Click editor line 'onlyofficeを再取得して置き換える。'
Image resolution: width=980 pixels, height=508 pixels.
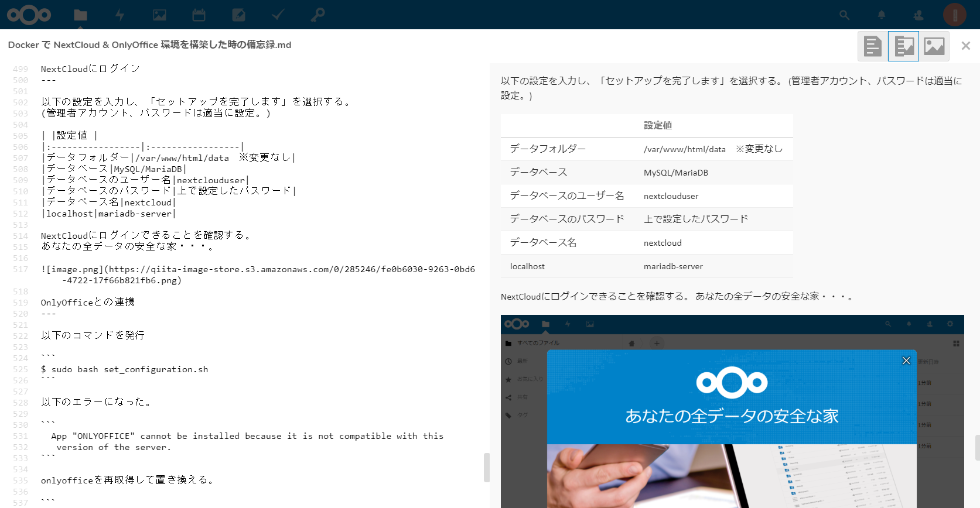pyautogui.click(x=128, y=480)
